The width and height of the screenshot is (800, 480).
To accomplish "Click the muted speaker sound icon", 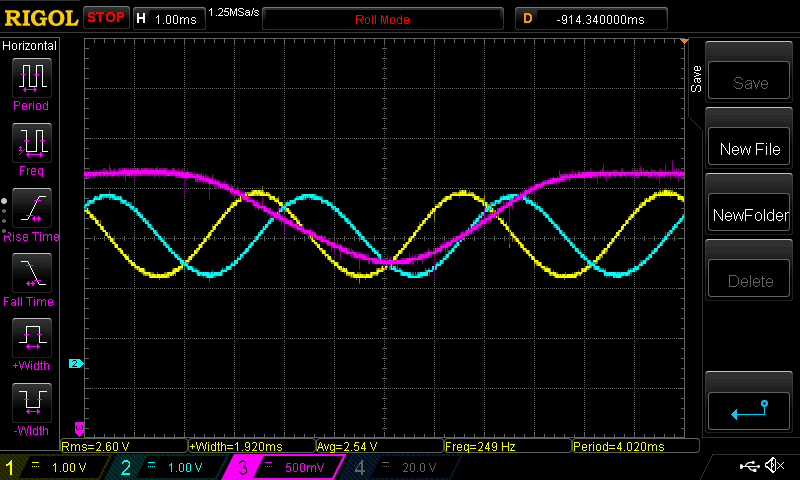I will click(x=774, y=465).
